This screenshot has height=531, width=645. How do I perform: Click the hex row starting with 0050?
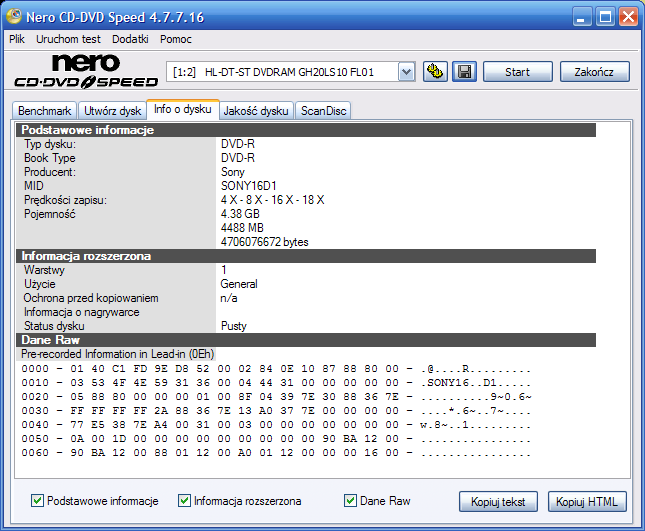(x=276, y=439)
